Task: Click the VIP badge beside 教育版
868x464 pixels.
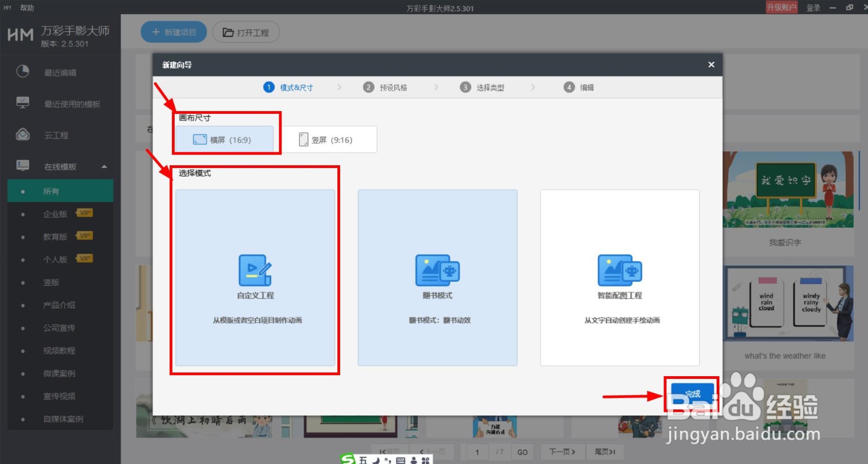Action: click(x=84, y=235)
